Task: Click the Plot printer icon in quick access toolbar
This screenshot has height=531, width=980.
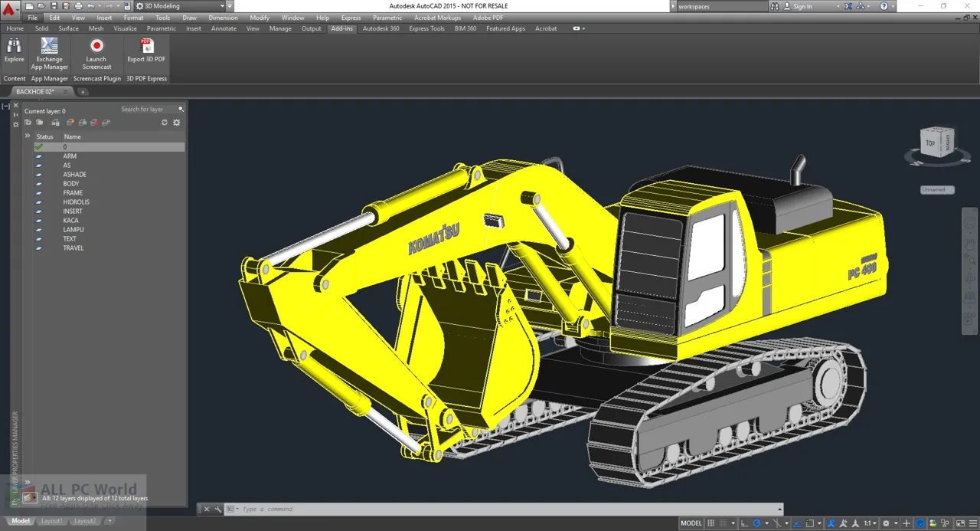Action: 78,6
